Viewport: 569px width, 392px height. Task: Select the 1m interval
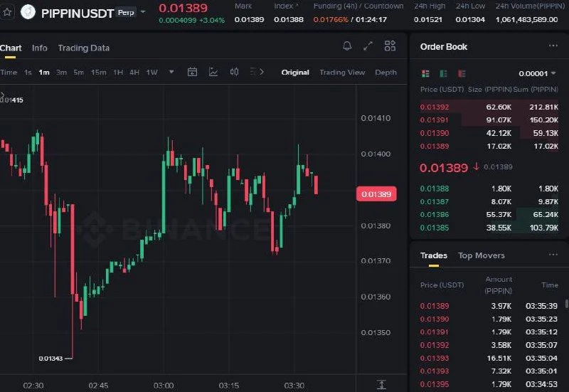coord(44,73)
